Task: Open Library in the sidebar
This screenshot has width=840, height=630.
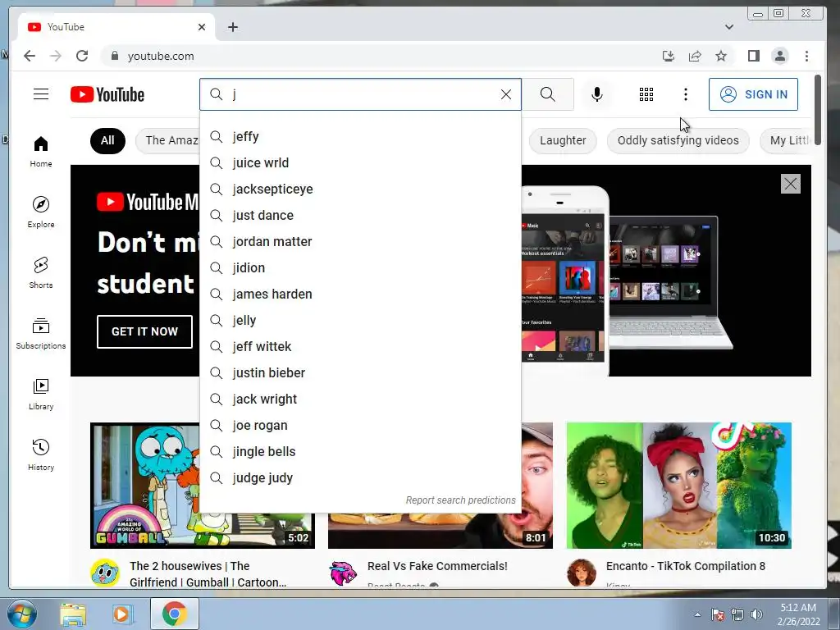Action: click(41, 395)
